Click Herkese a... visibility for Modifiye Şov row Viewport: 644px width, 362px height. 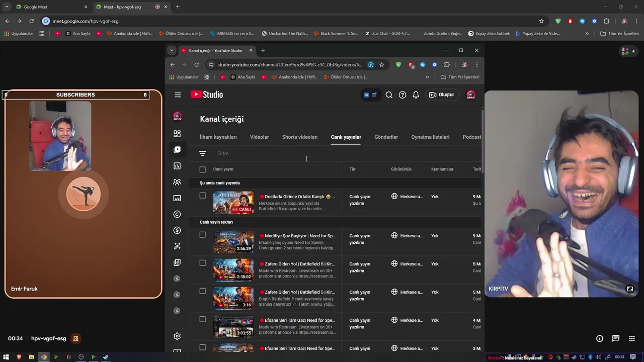coord(407,236)
